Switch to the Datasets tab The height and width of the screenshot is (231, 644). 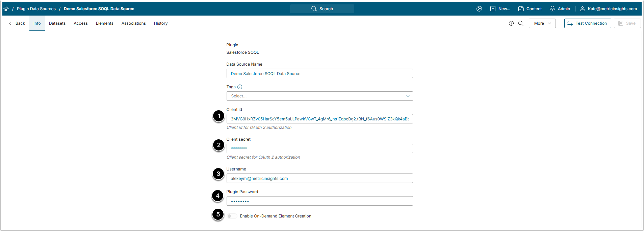[x=57, y=23]
